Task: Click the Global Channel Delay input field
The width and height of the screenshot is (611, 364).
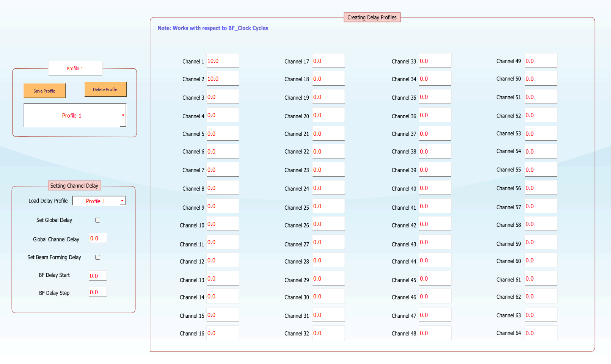Action: point(98,238)
